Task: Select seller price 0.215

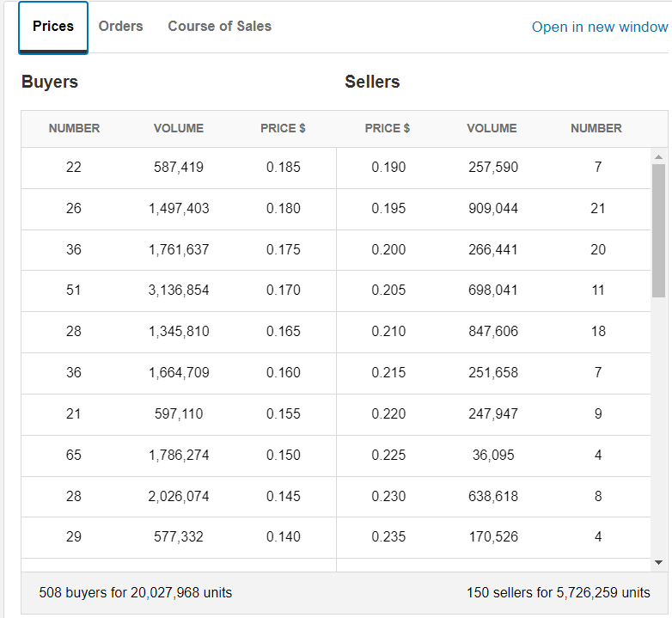Action: click(x=388, y=372)
